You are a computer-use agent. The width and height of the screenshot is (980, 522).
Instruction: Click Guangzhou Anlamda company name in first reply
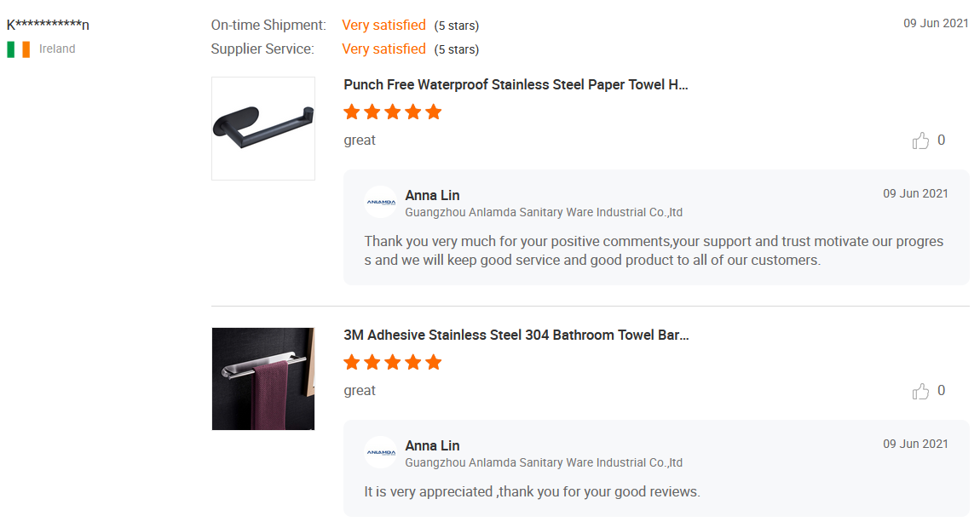544,213
